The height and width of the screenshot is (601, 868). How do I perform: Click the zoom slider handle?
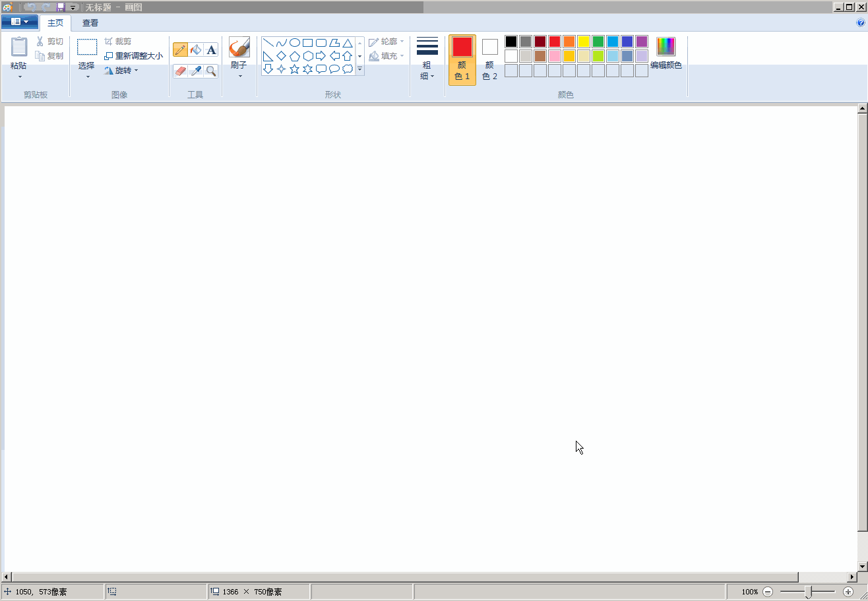[808, 592]
